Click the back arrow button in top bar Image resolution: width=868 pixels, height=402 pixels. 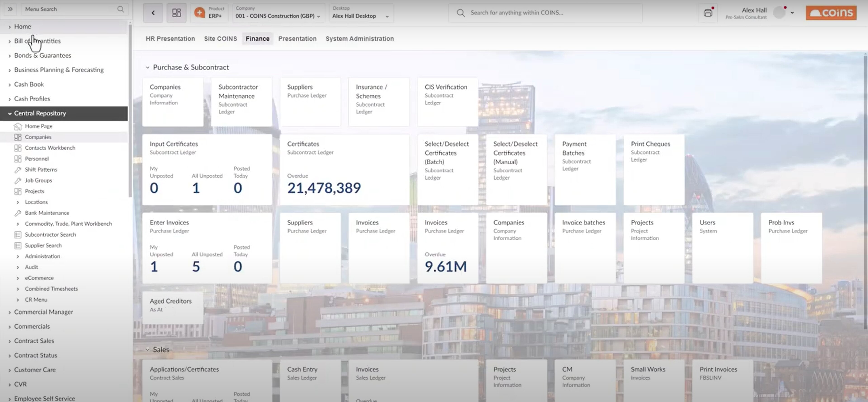tap(153, 13)
